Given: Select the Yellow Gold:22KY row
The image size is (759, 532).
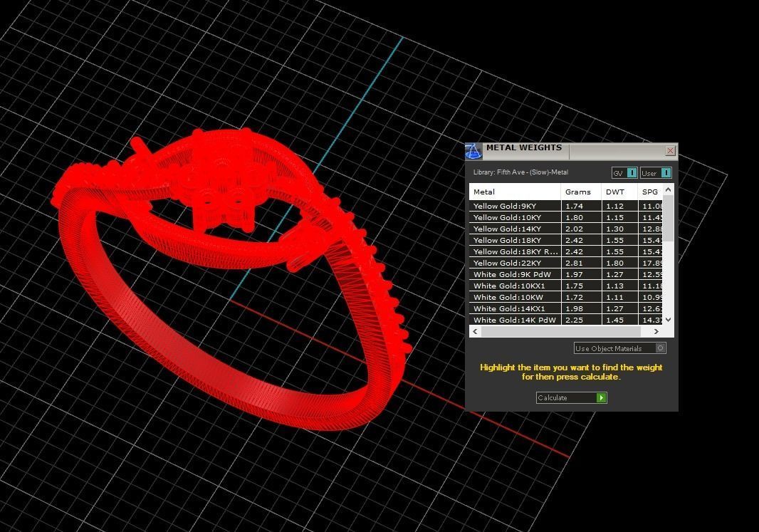Looking at the screenshot, I should tap(566, 263).
